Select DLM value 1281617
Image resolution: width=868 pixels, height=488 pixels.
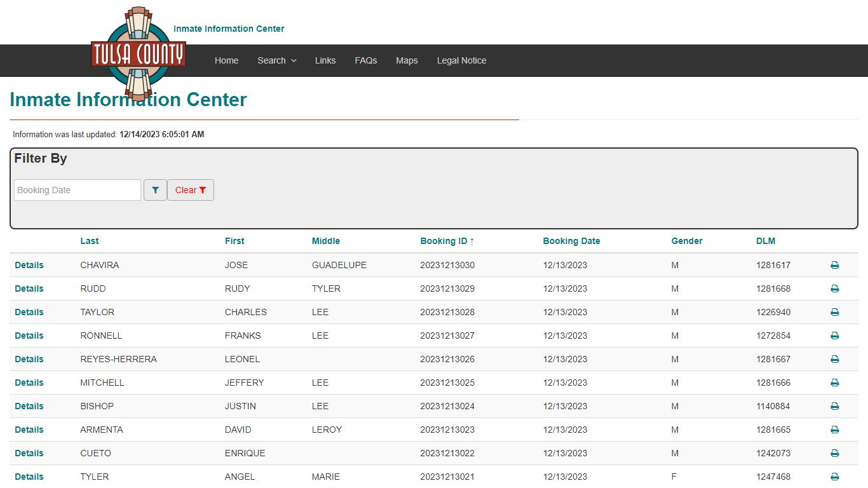click(773, 265)
